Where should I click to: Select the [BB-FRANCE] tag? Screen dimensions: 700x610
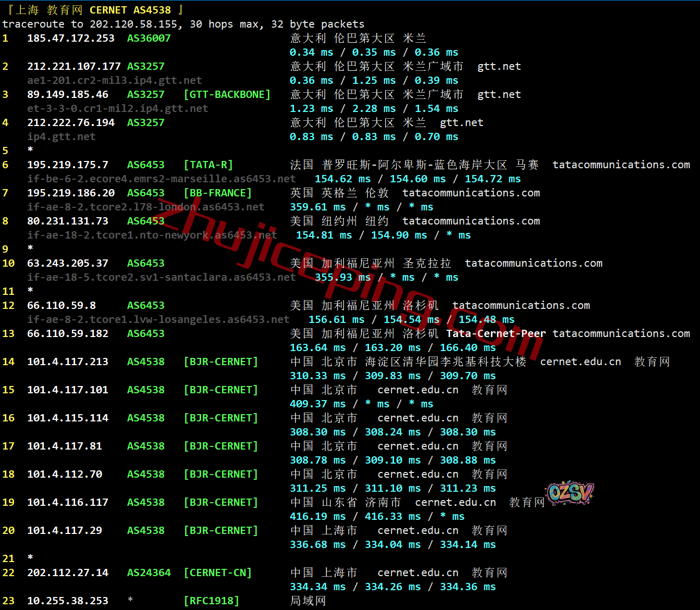point(217,193)
